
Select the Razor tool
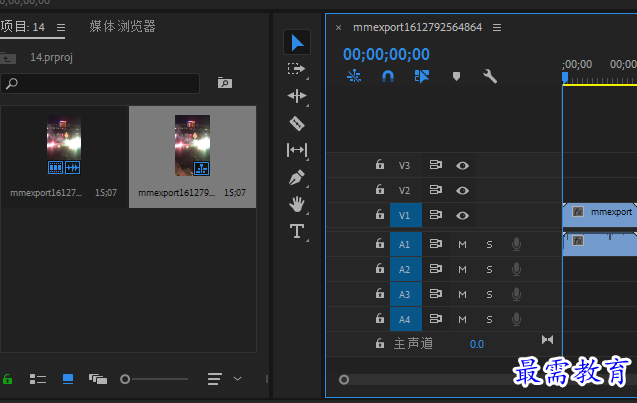click(297, 123)
